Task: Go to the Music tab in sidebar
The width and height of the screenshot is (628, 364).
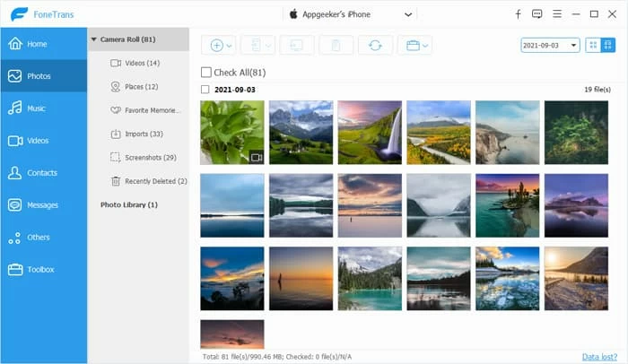Action: pyautogui.click(x=36, y=108)
